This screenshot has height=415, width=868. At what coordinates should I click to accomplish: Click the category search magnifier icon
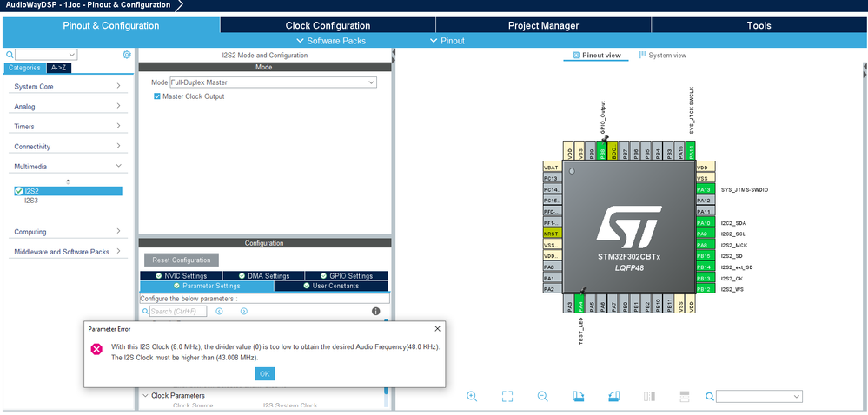pos(10,55)
